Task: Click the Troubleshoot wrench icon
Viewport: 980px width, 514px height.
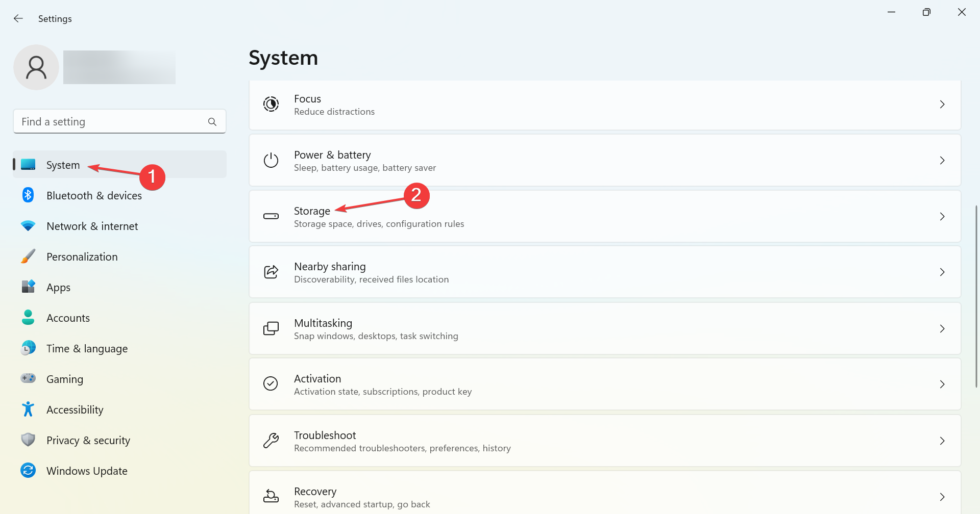Action: pos(271,441)
